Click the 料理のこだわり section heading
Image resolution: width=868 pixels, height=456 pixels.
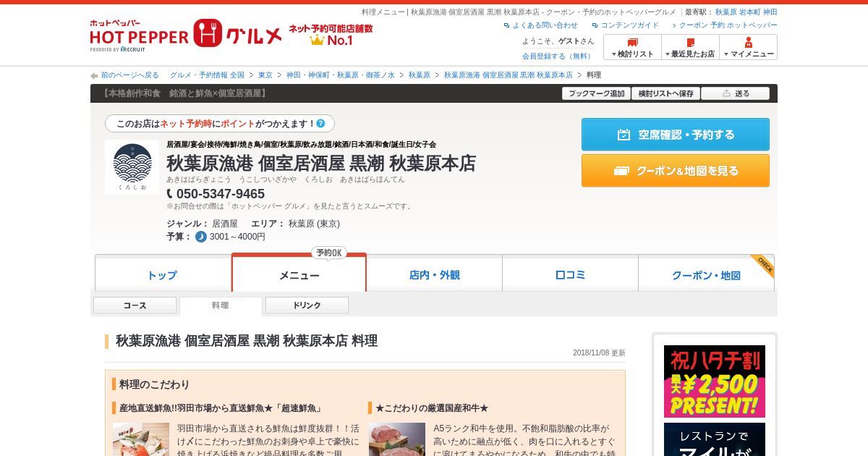tap(155, 384)
